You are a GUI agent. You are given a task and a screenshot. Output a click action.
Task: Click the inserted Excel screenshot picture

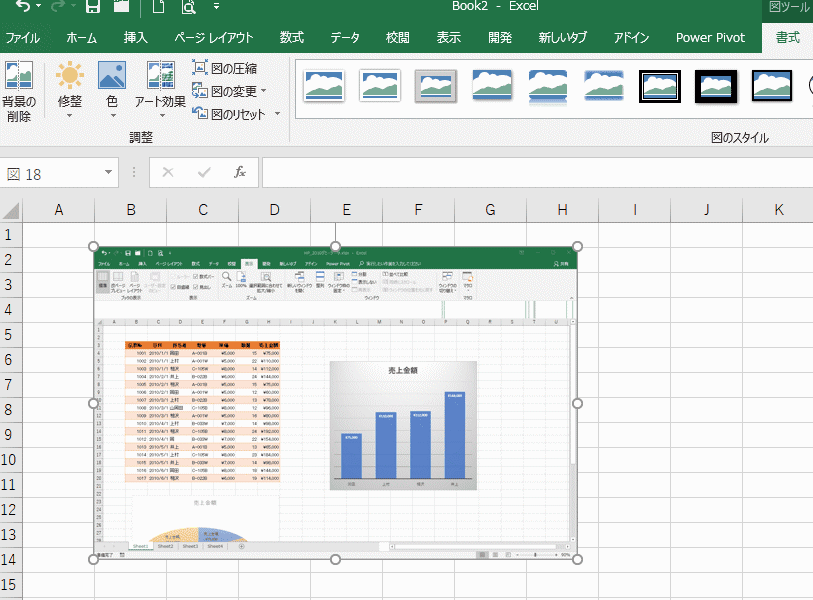coord(335,403)
